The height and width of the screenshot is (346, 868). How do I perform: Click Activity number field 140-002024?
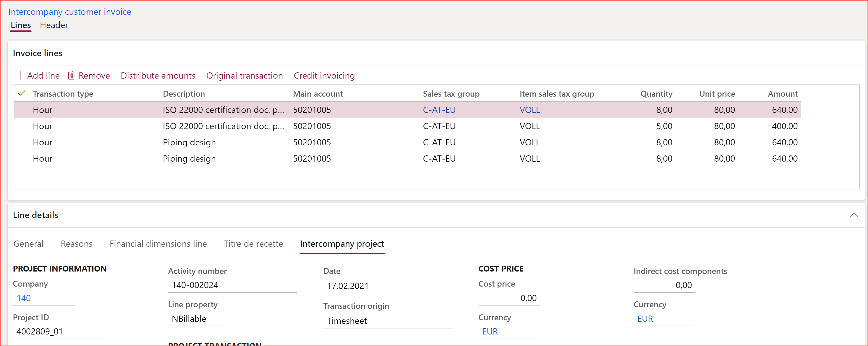click(x=232, y=285)
